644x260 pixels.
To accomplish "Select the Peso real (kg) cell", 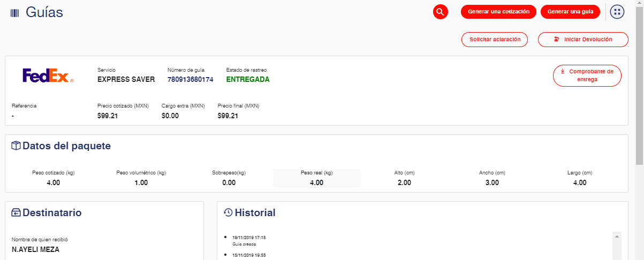I will [316, 178].
